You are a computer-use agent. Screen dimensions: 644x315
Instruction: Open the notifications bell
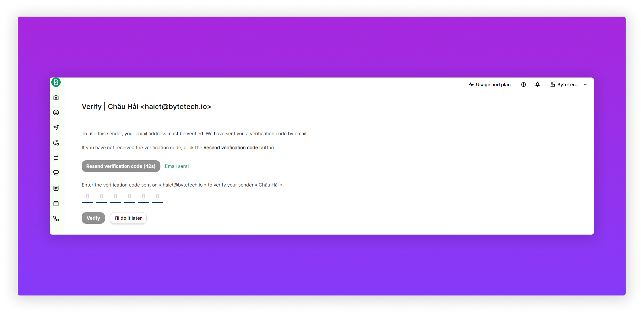[538, 85]
